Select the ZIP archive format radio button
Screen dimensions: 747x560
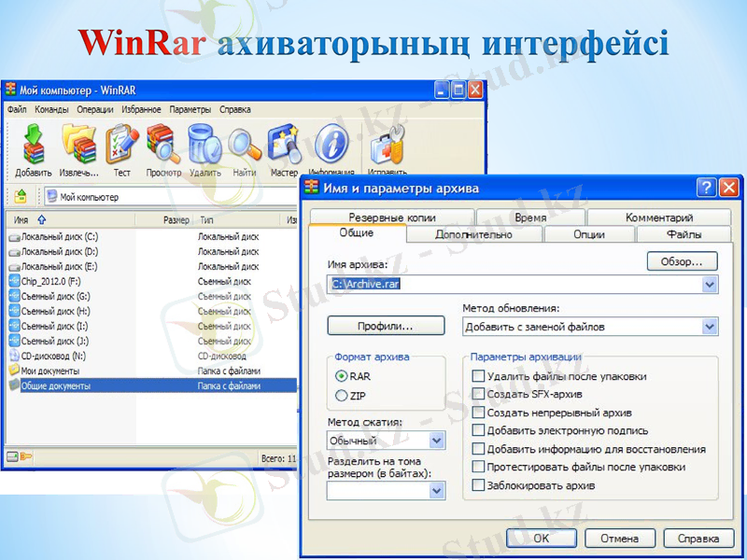point(341,397)
